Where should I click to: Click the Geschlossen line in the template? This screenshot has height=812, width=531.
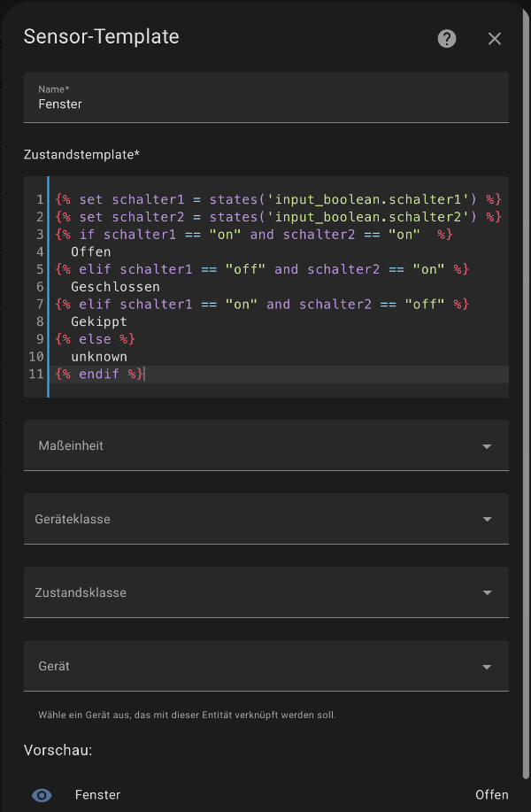click(115, 287)
